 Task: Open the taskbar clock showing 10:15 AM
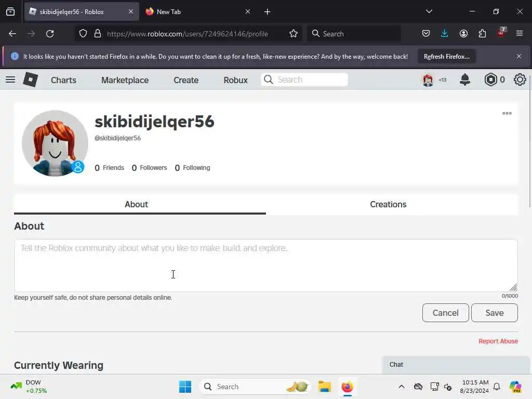[x=475, y=387]
